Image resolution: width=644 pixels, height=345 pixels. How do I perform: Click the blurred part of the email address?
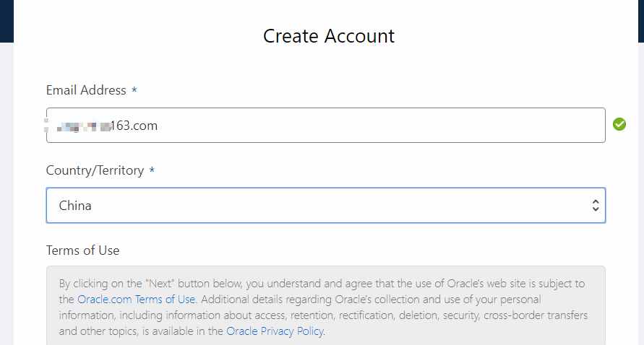pos(78,126)
